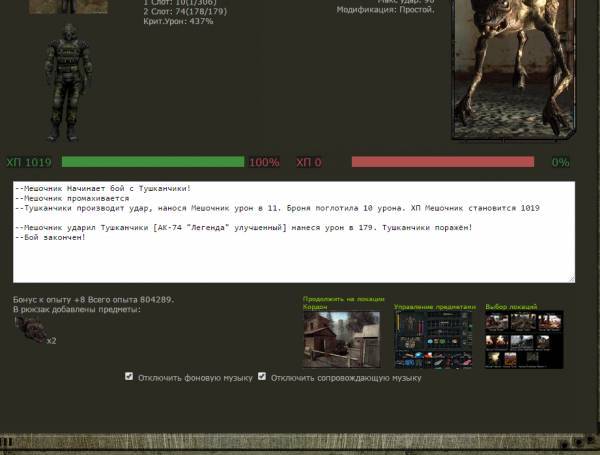Click inside the battle log text area

tap(294, 260)
